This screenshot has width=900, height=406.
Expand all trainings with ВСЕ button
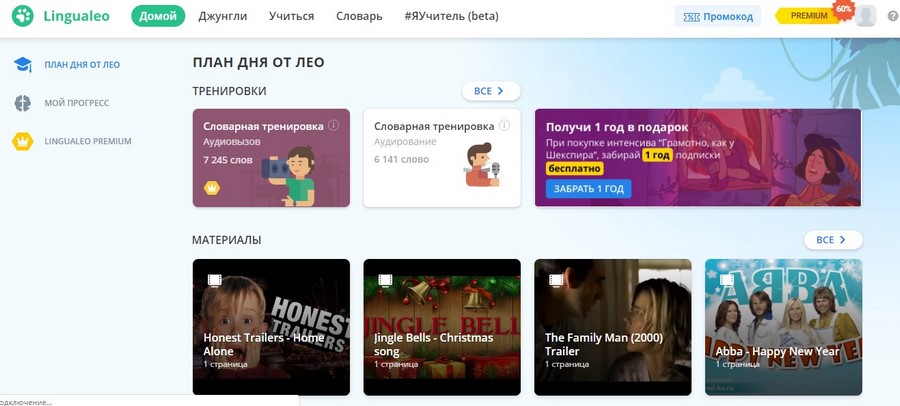point(490,91)
